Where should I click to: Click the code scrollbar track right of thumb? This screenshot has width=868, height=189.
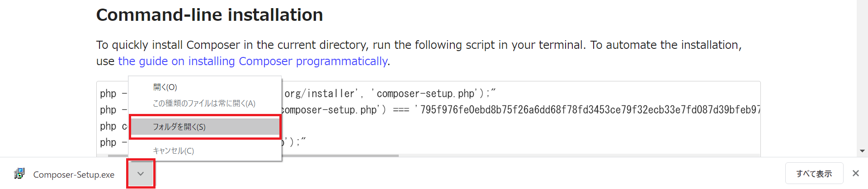tap(579, 156)
